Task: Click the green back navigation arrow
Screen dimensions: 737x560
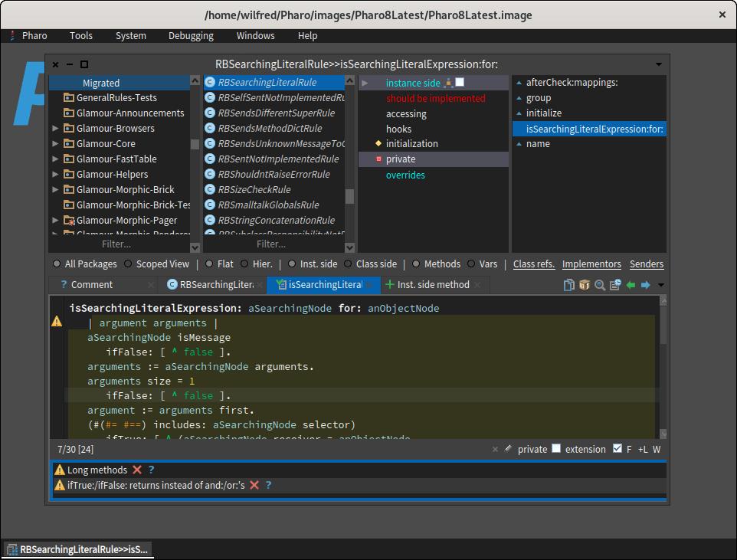Action: pos(631,285)
